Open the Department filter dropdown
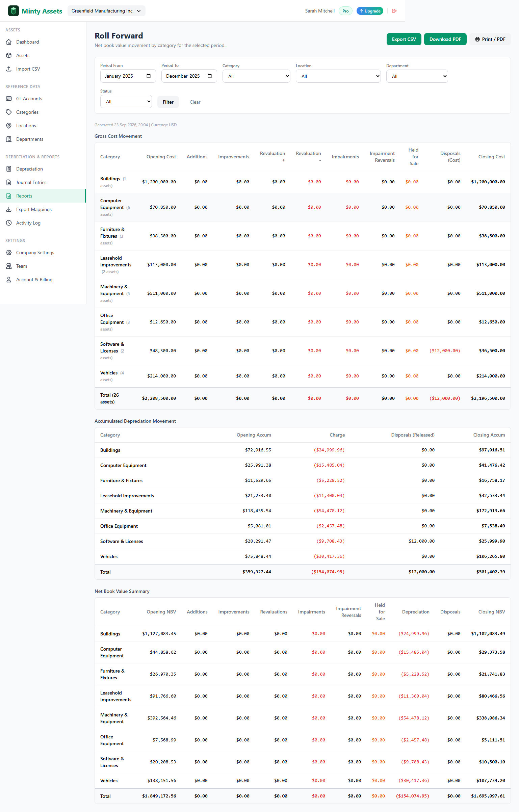 coord(417,76)
